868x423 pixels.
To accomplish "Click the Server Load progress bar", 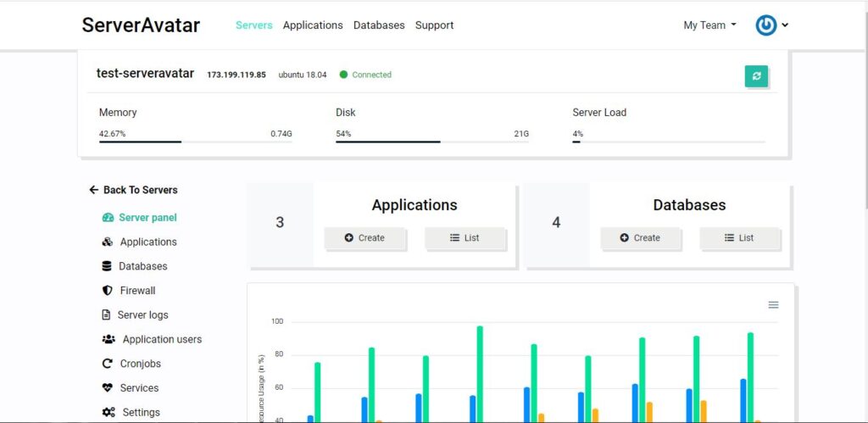I will (669, 142).
